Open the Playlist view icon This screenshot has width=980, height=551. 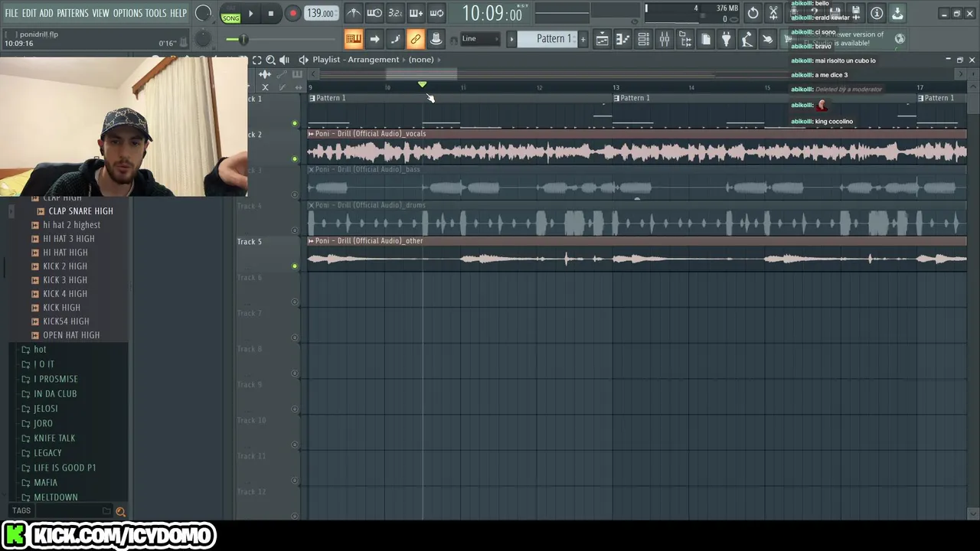coord(603,39)
